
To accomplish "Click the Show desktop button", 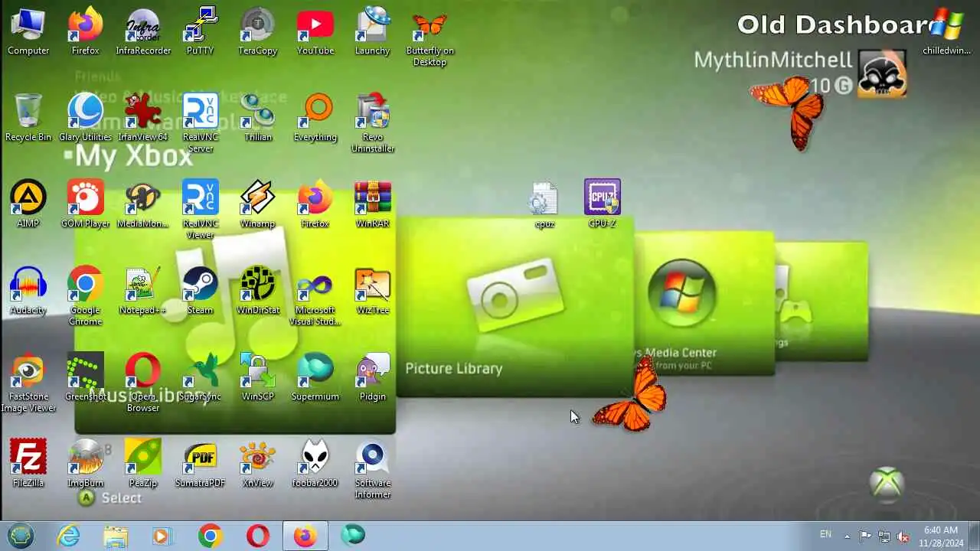I will tap(974, 536).
